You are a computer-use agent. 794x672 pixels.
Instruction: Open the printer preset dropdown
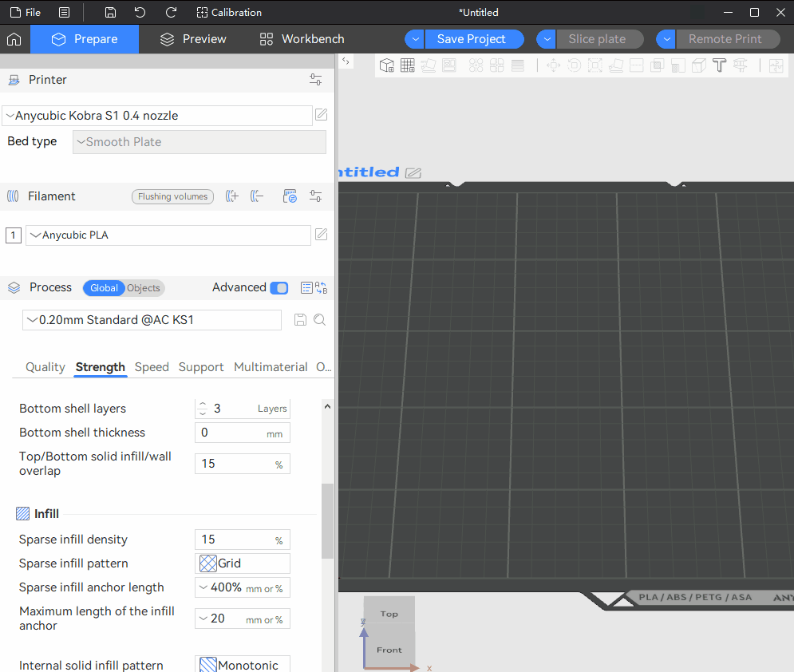pos(157,116)
